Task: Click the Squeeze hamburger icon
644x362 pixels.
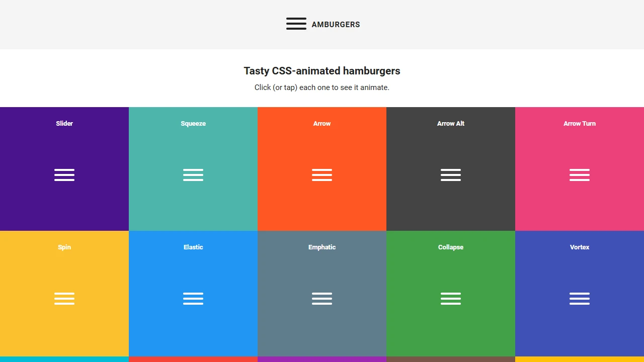Action: coord(193,175)
